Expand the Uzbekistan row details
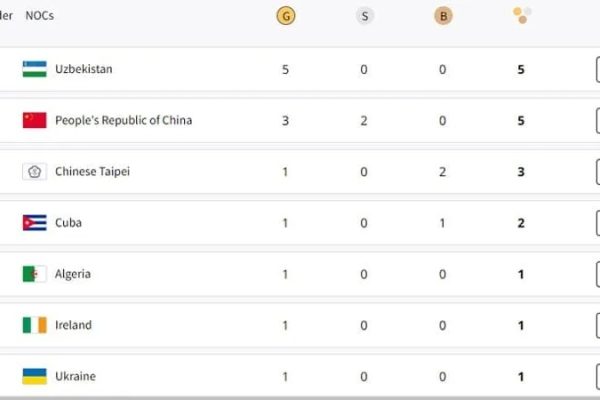This screenshot has height=400, width=600. pyautogui.click(x=598, y=69)
